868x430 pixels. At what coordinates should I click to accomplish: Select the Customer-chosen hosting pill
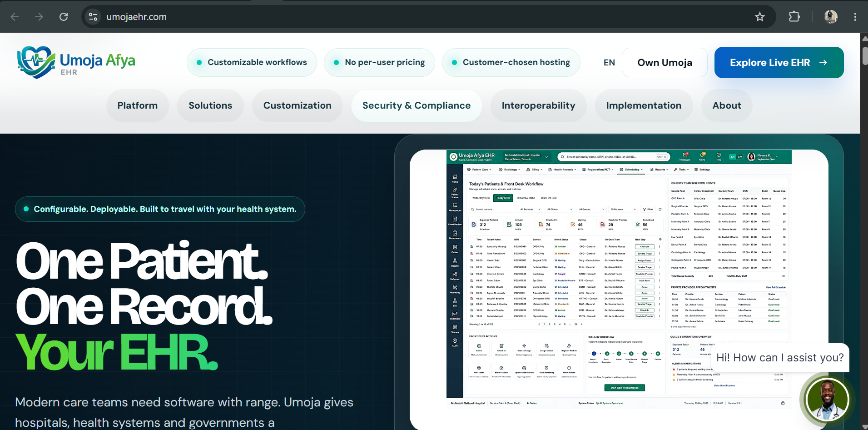tap(511, 62)
